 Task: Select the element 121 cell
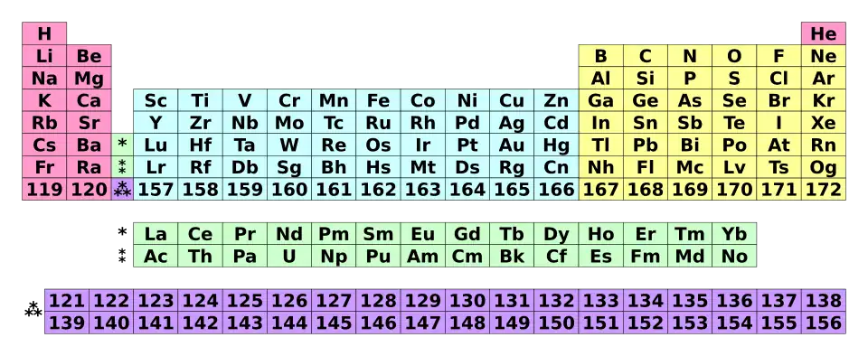pos(67,300)
